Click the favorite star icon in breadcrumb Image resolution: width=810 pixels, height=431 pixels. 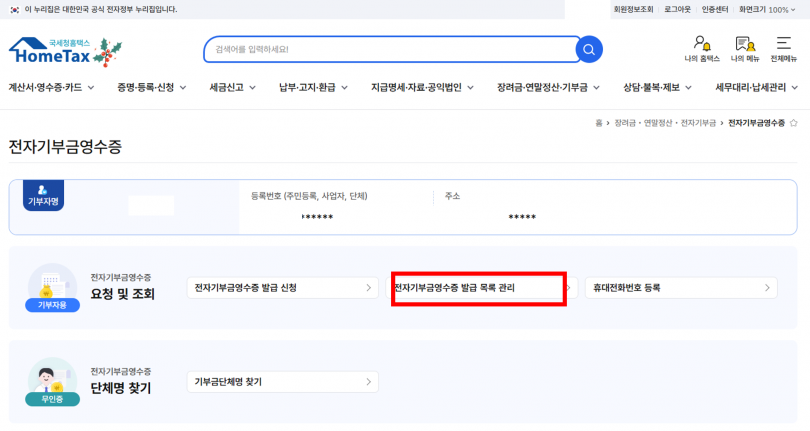pyautogui.click(x=794, y=122)
